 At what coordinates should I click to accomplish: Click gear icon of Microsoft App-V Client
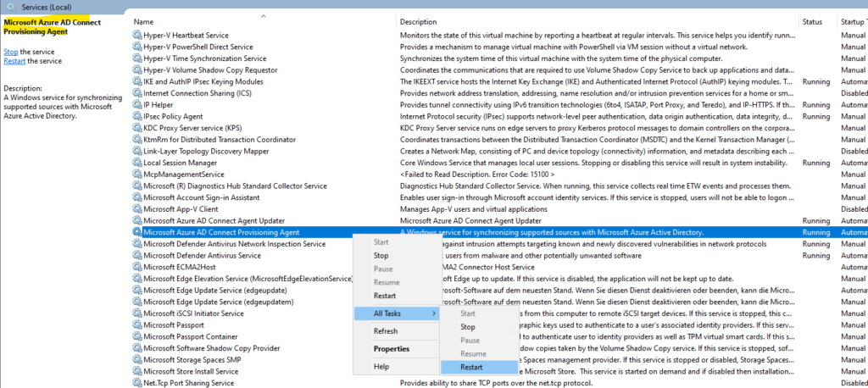click(137, 209)
